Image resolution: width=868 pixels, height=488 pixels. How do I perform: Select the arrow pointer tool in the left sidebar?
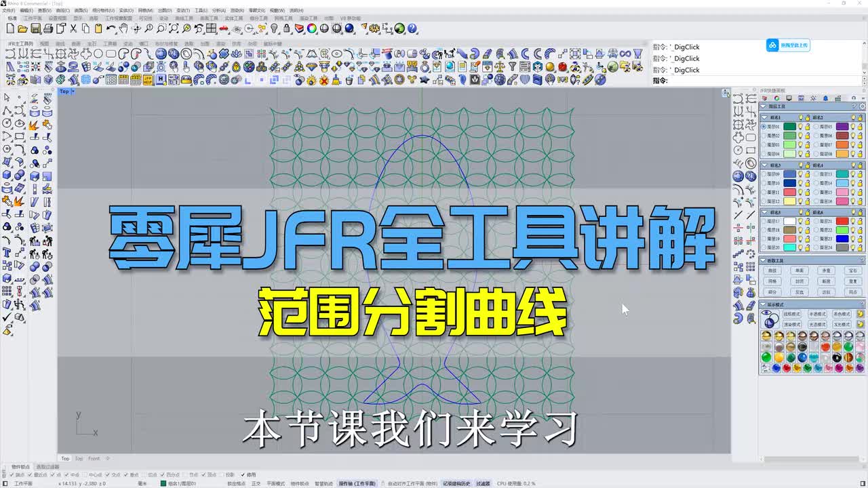pos(7,98)
